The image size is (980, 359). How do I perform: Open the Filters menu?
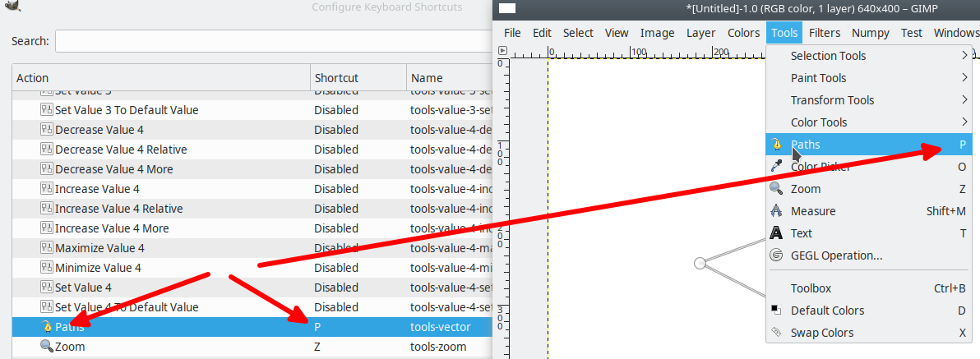[x=825, y=33]
